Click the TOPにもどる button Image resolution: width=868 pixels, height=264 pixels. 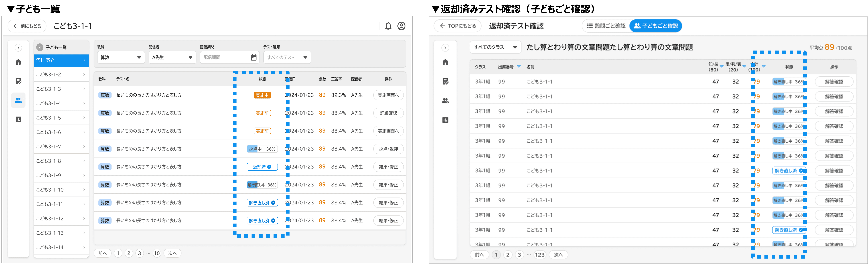(458, 26)
